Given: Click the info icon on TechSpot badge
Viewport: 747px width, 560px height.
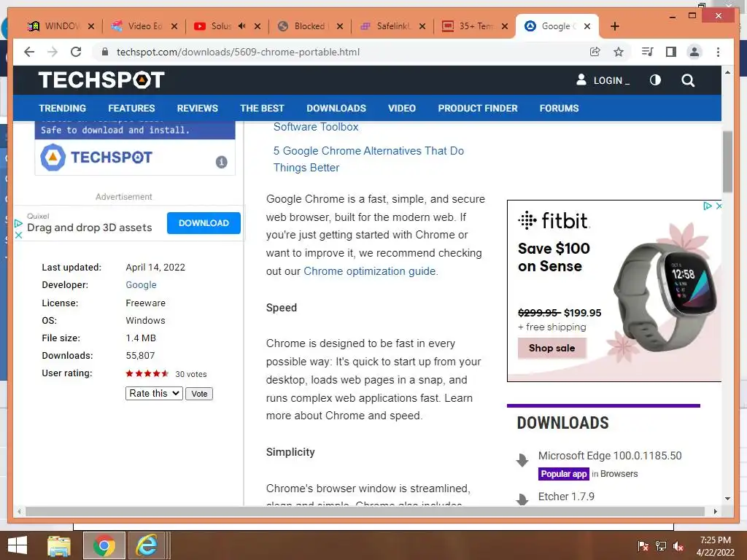Looking at the screenshot, I should (222, 162).
